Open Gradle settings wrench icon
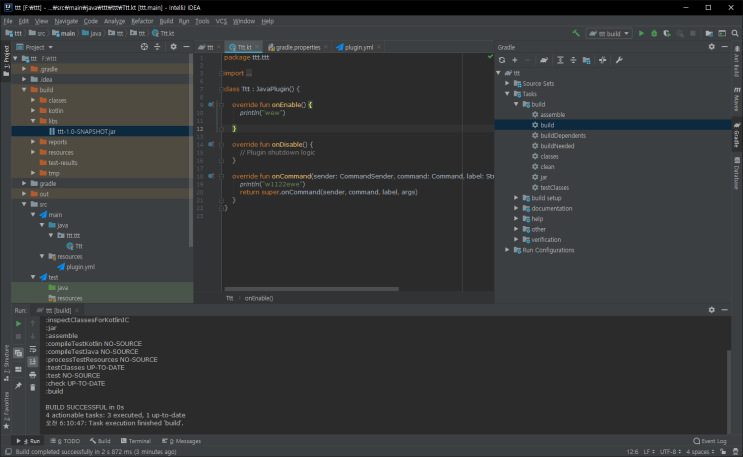 [x=619, y=60]
